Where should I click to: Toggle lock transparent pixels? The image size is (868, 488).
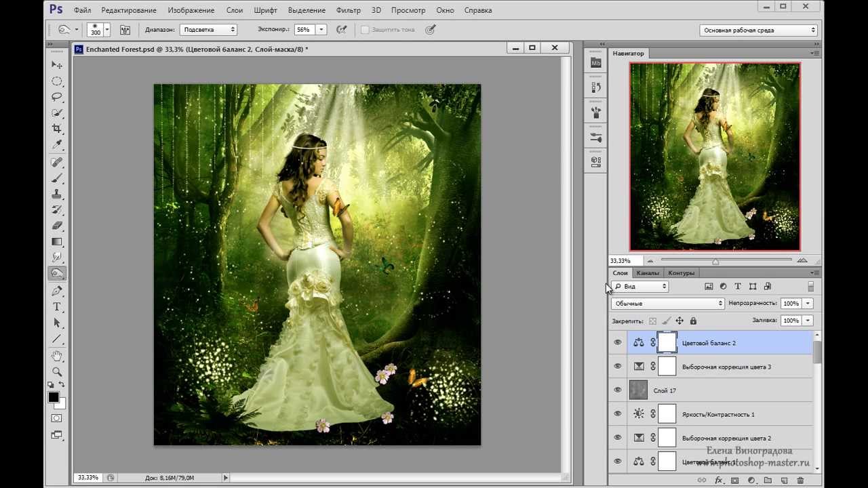(x=652, y=321)
